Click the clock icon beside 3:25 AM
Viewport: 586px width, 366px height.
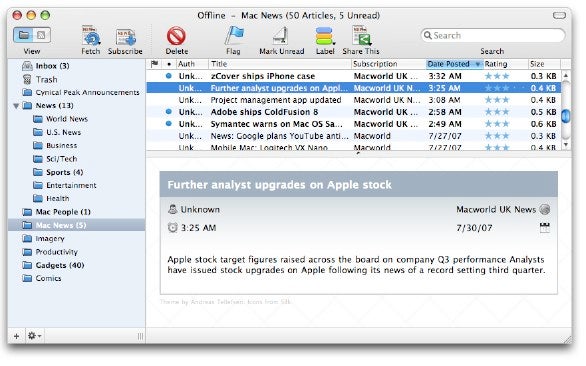tap(172, 228)
